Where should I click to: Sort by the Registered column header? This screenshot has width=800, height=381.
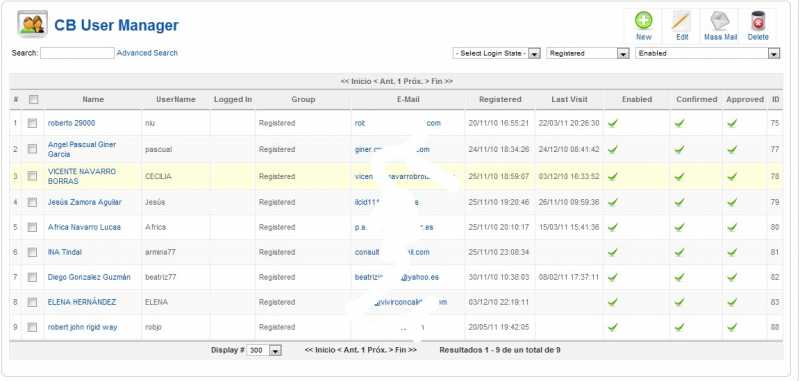click(x=500, y=99)
